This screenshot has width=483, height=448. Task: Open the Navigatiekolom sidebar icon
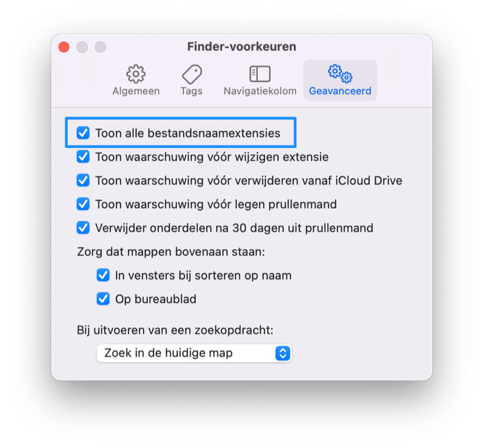pyautogui.click(x=260, y=74)
